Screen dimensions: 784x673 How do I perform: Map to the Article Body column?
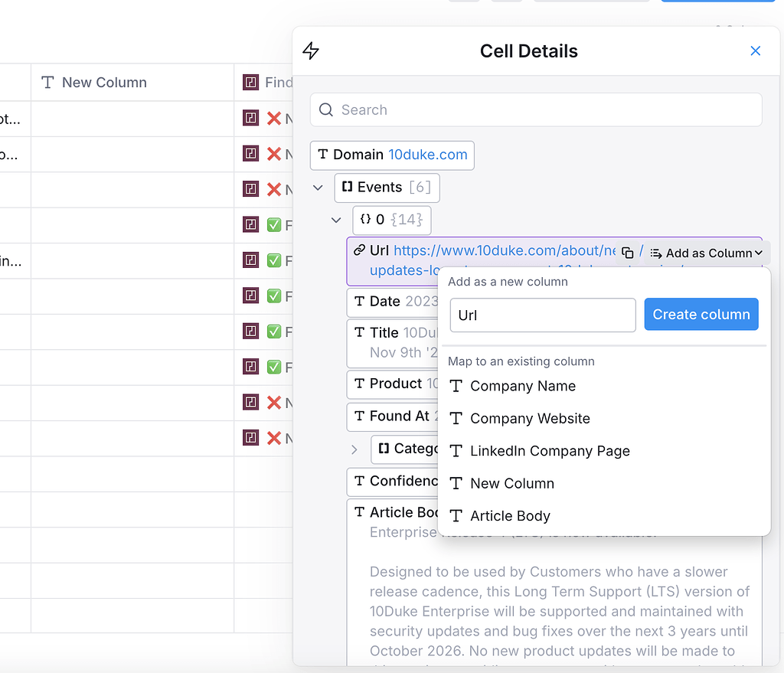510,516
